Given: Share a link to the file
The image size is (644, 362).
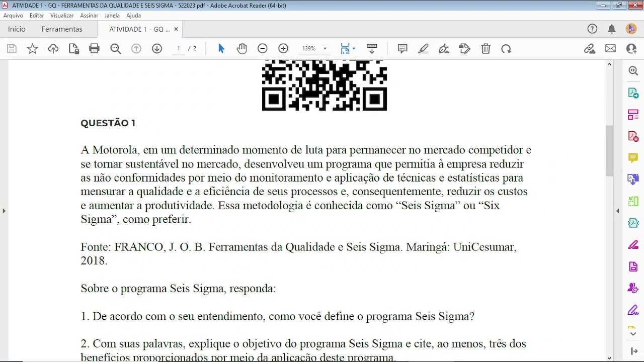Looking at the screenshot, I should click(x=590, y=49).
